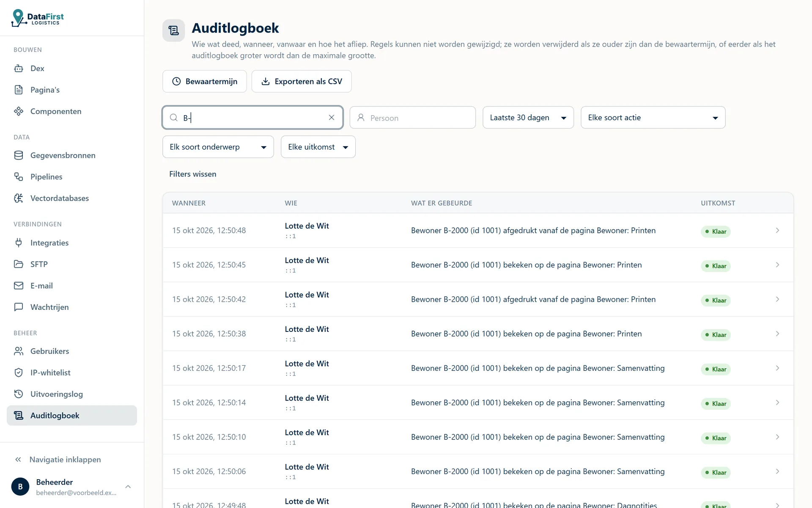This screenshot has height=508, width=812.
Task: Open Gebruikers user management
Action: pos(72,351)
